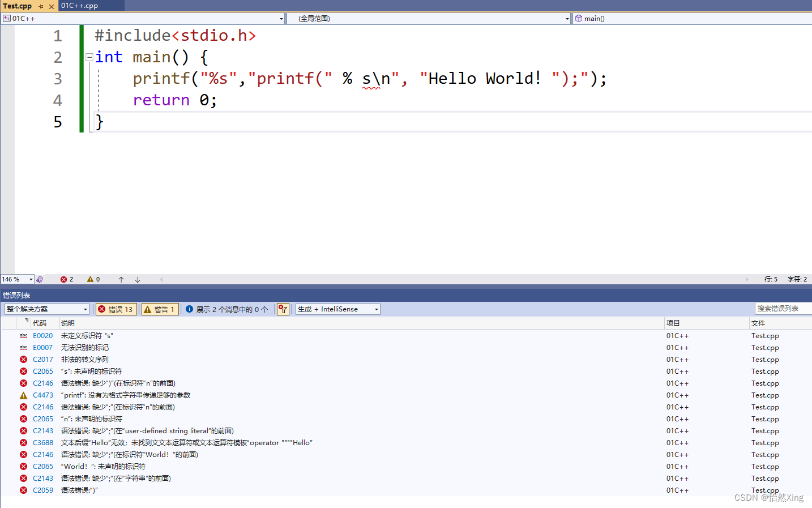Toggle the messages filter showing 2 个消息
This screenshot has height=508, width=812.
[226, 309]
